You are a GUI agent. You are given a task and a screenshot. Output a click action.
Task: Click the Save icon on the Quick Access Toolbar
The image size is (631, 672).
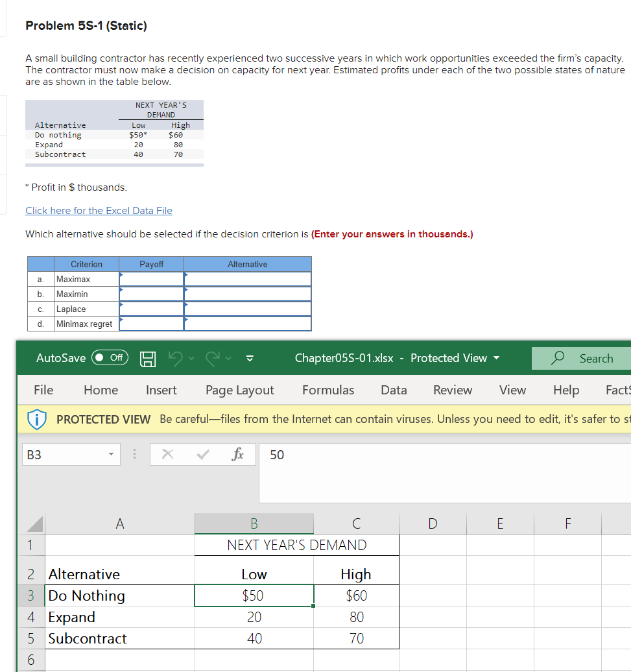[x=147, y=358]
